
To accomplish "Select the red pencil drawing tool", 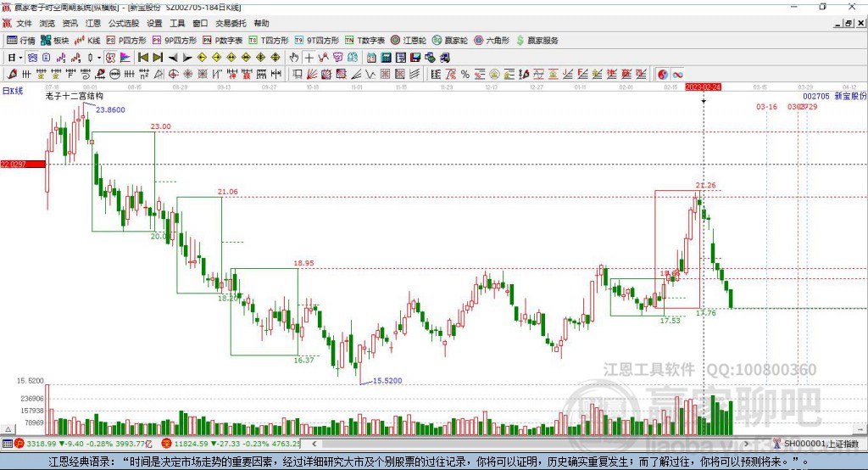I will point(12,75).
